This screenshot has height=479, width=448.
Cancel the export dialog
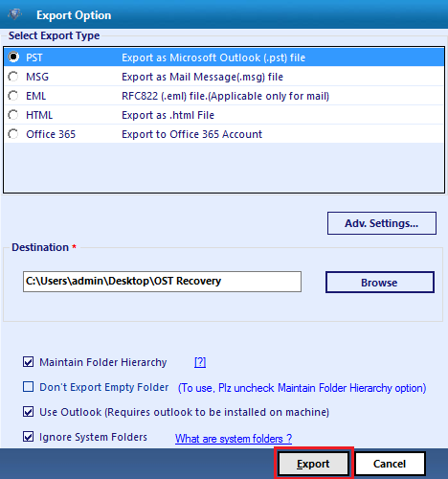(x=390, y=464)
